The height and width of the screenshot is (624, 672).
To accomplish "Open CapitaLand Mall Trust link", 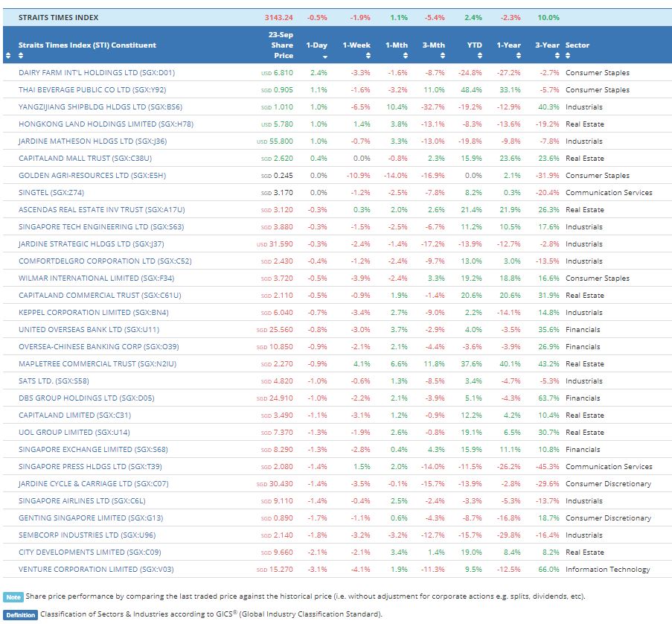I will (x=86, y=159).
